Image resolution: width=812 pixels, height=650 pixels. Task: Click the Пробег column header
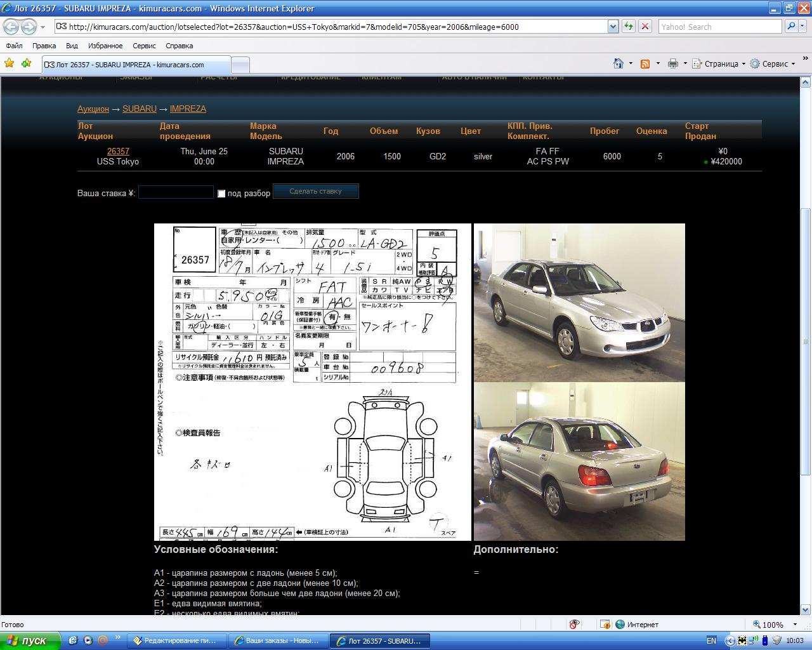tap(605, 131)
